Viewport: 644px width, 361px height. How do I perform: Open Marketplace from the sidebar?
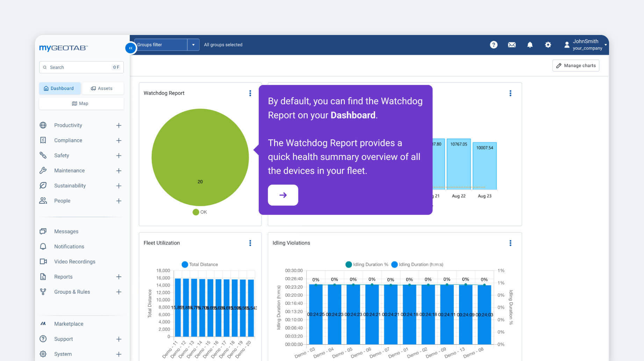click(69, 324)
